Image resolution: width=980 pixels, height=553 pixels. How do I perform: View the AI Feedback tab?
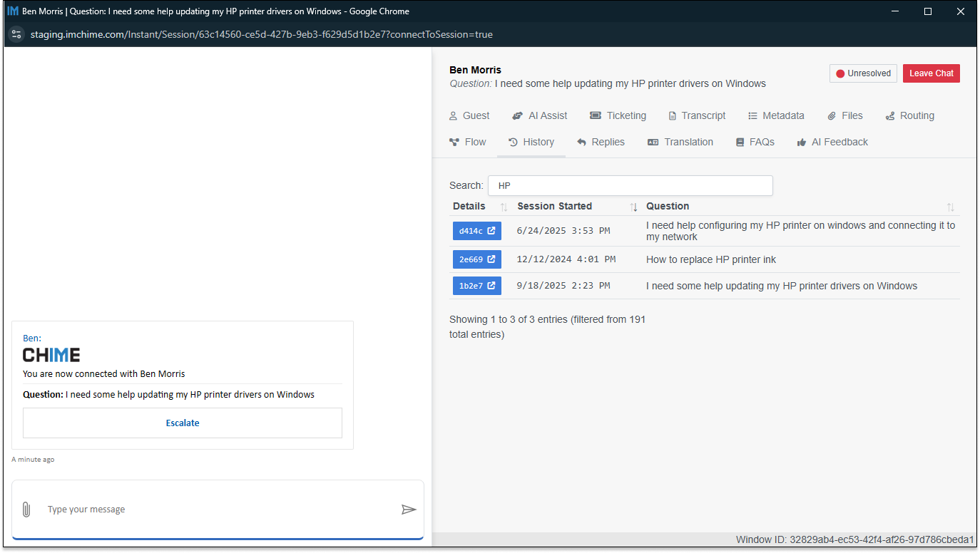(x=832, y=143)
